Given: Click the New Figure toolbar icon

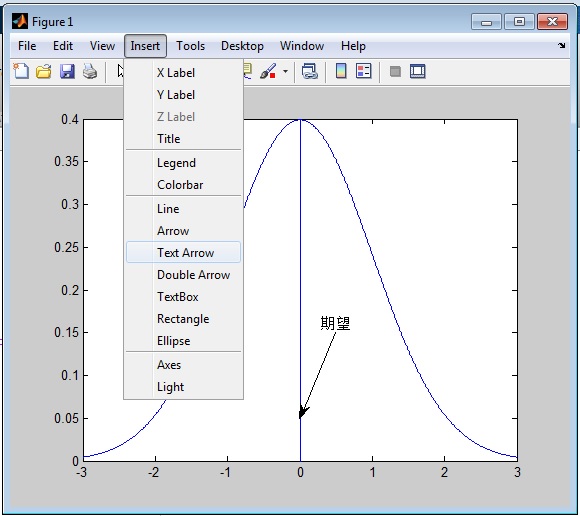Looking at the screenshot, I should click(21, 71).
